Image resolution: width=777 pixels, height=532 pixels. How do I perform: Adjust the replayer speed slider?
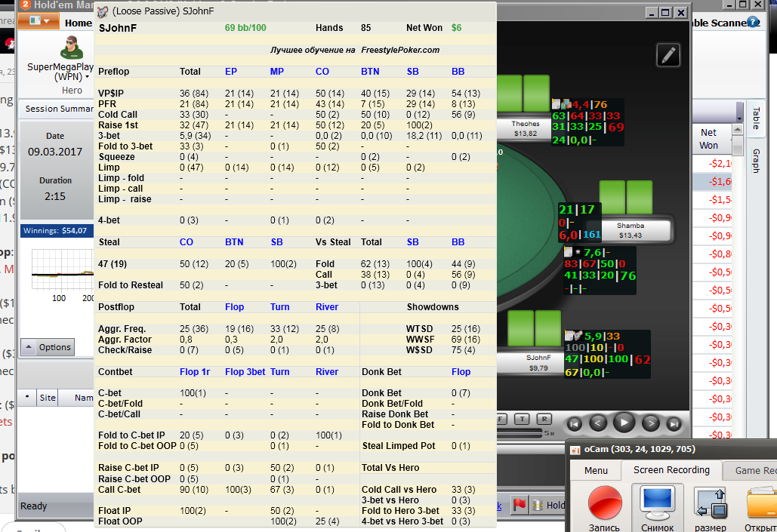tap(520, 433)
